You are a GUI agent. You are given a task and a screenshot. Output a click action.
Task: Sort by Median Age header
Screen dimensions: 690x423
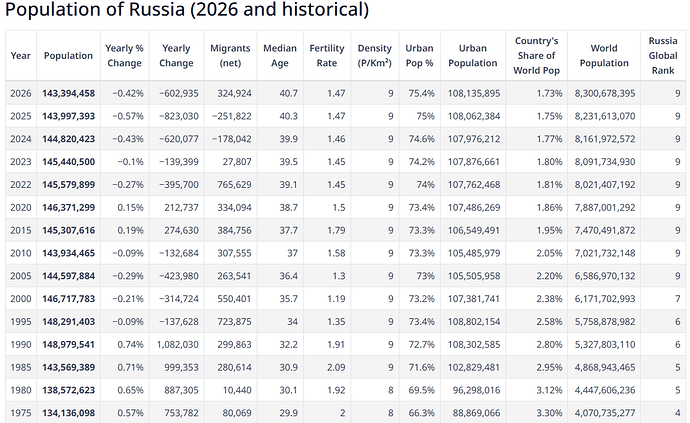279,55
